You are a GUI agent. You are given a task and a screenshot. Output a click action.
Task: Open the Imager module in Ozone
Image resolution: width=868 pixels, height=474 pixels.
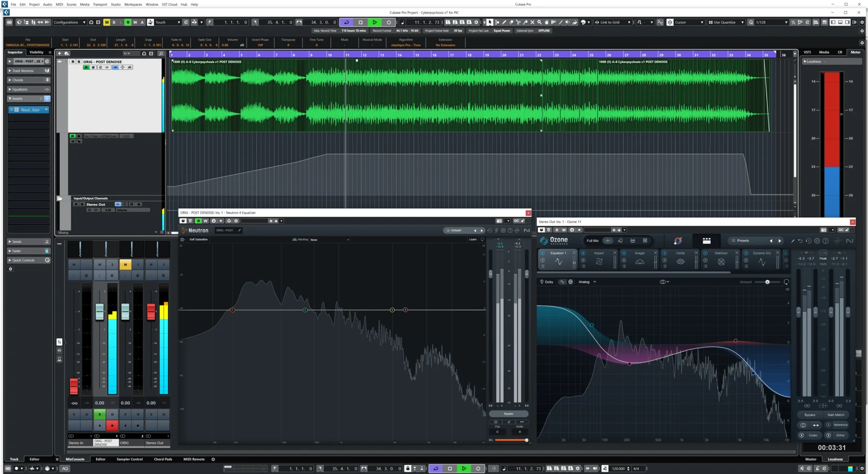[x=639, y=261]
